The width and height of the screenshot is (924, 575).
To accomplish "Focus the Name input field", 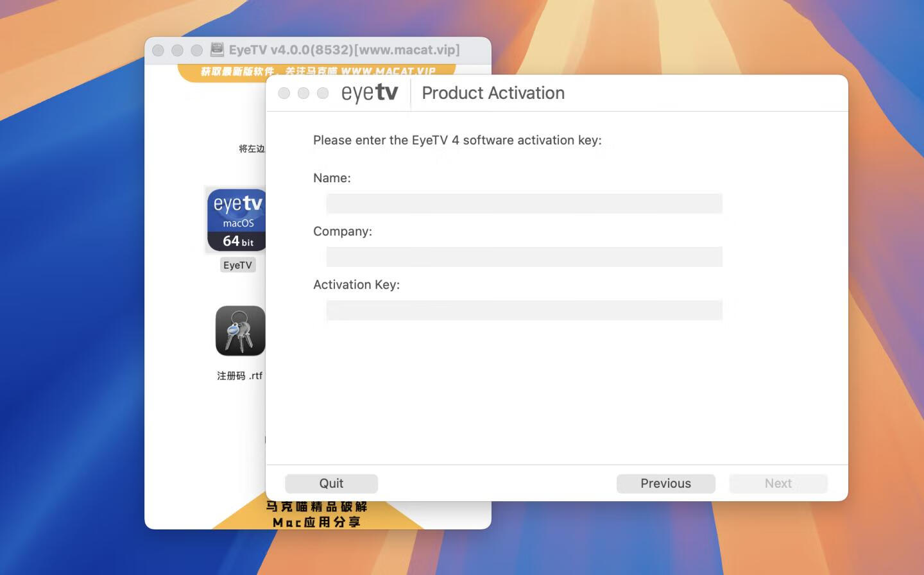I will [524, 203].
